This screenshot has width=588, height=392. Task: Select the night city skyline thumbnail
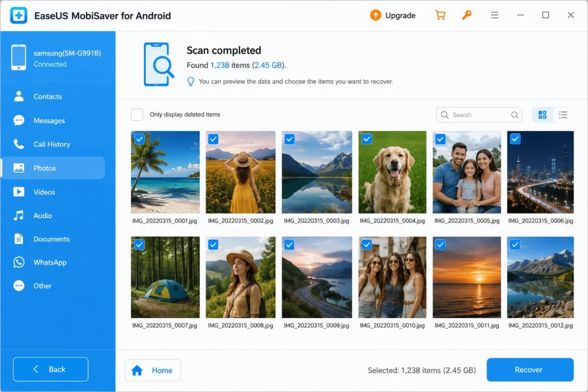(540, 172)
